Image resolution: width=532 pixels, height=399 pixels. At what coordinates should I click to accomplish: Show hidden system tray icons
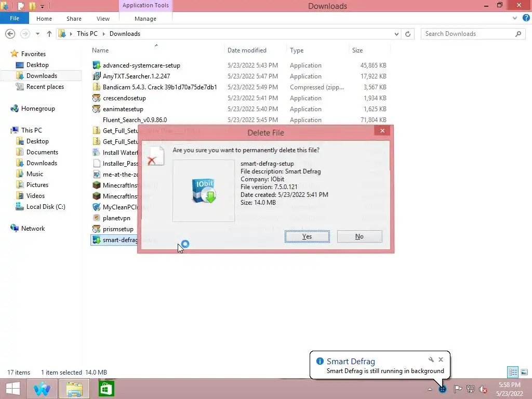point(430,389)
